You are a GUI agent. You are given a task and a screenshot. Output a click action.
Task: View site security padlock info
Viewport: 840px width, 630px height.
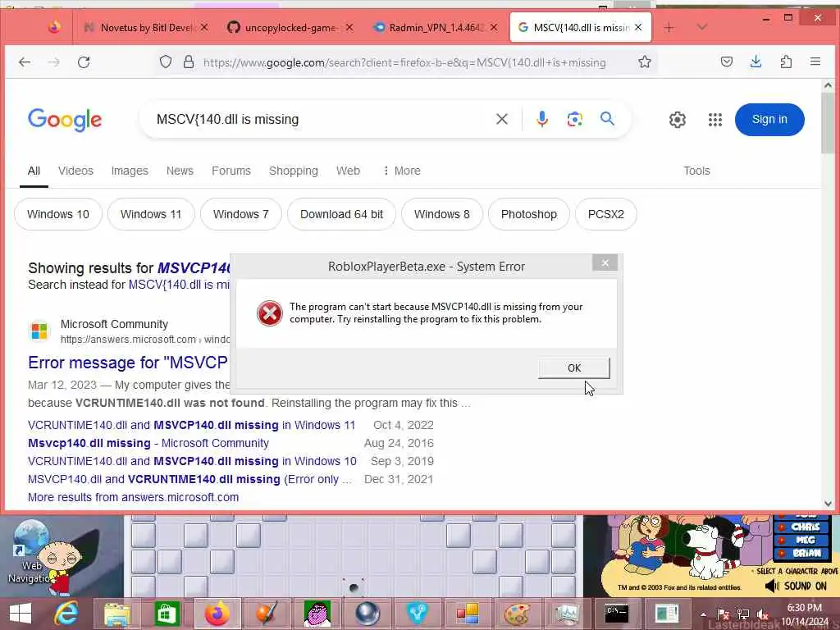pos(189,62)
